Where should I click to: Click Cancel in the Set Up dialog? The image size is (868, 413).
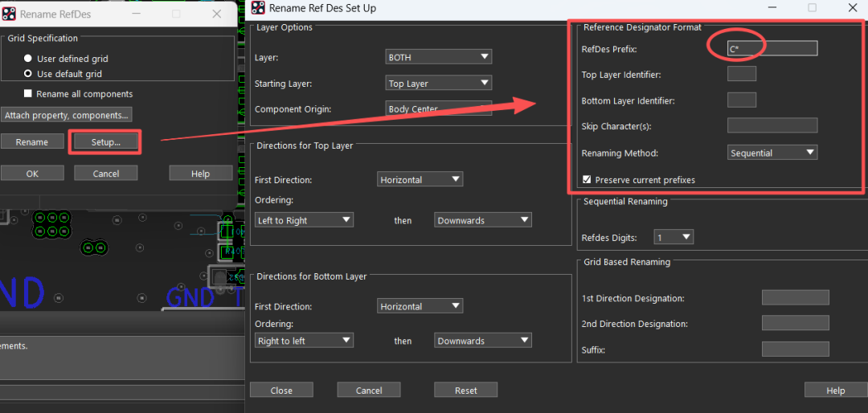[x=369, y=390]
